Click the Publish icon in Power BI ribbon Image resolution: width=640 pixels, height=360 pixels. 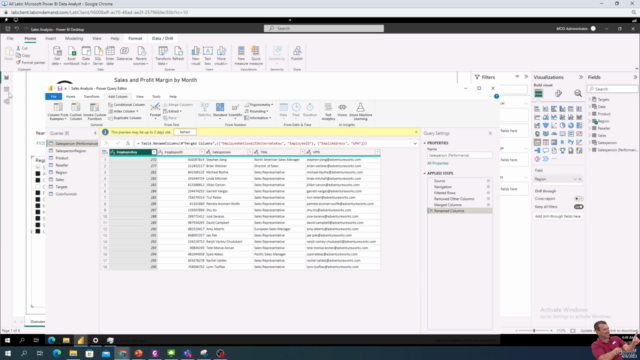(x=297, y=54)
